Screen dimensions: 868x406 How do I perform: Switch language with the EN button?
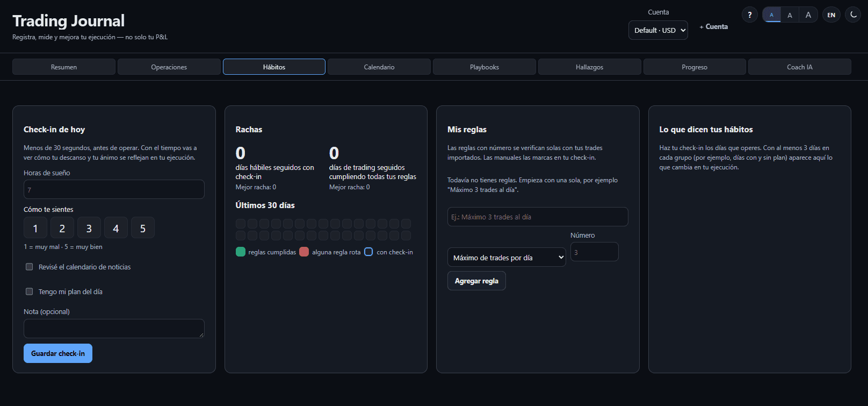pyautogui.click(x=831, y=15)
